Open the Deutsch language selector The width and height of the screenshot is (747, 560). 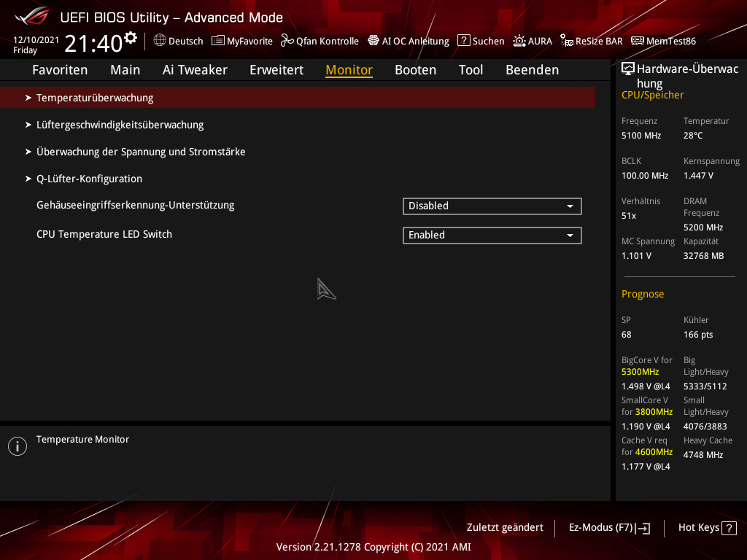[x=178, y=41]
